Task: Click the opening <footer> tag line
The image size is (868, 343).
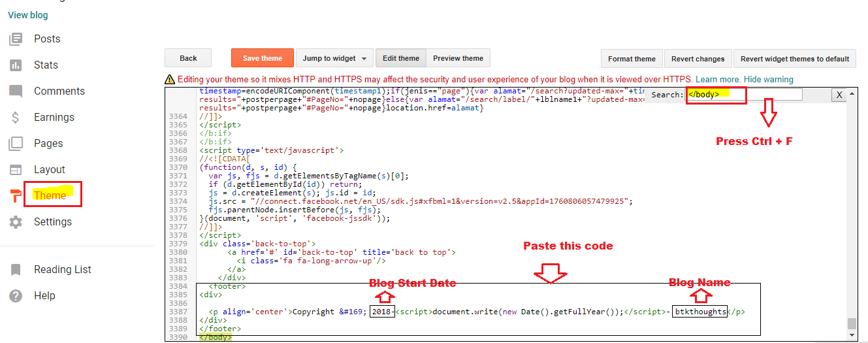Action: [x=227, y=286]
